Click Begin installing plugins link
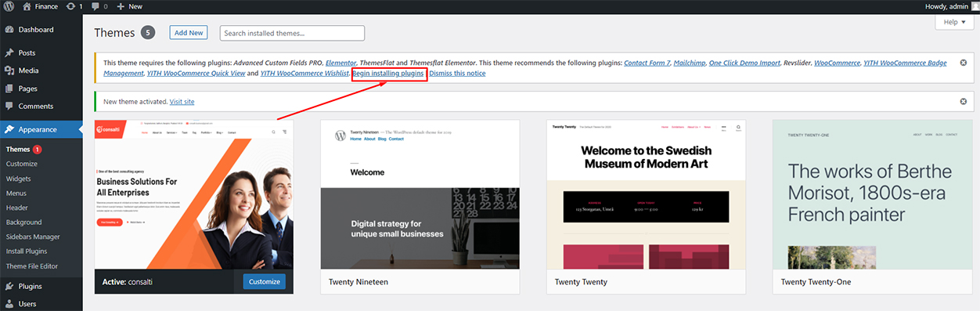This screenshot has width=980, height=311. pyautogui.click(x=389, y=73)
